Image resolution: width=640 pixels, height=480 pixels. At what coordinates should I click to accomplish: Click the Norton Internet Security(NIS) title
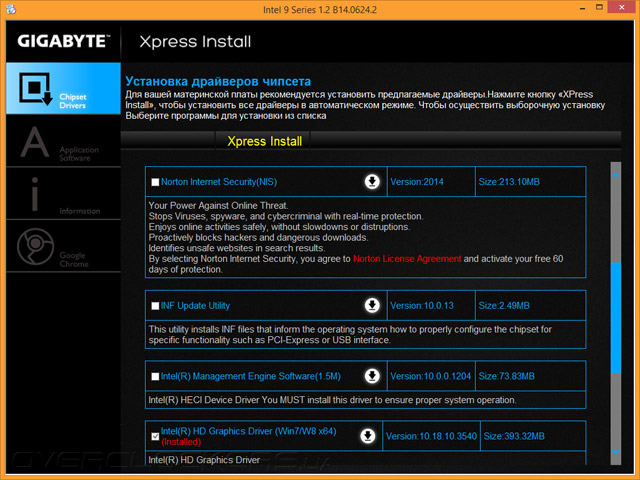[x=219, y=182]
